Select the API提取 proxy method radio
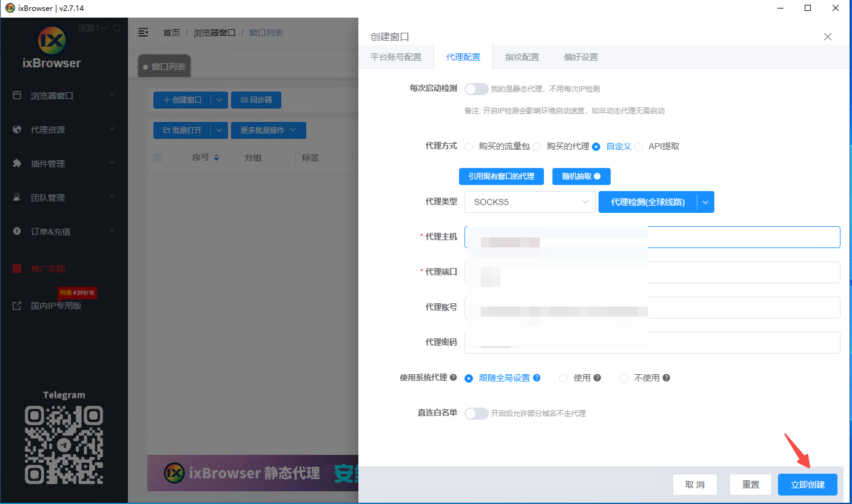The width and height of the screenshot is (852, 504). coord(639,147)
